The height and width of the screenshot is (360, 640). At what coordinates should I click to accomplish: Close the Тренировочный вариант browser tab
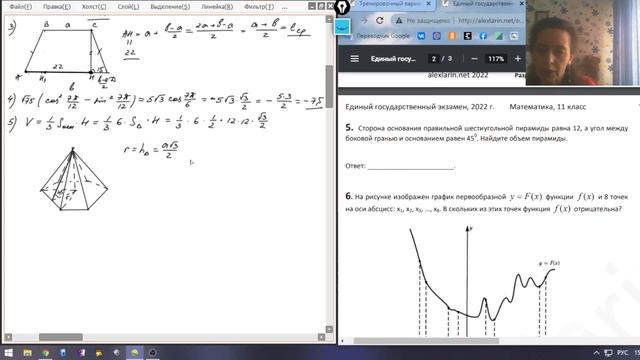pyautogui.click(x=428, y=4)
